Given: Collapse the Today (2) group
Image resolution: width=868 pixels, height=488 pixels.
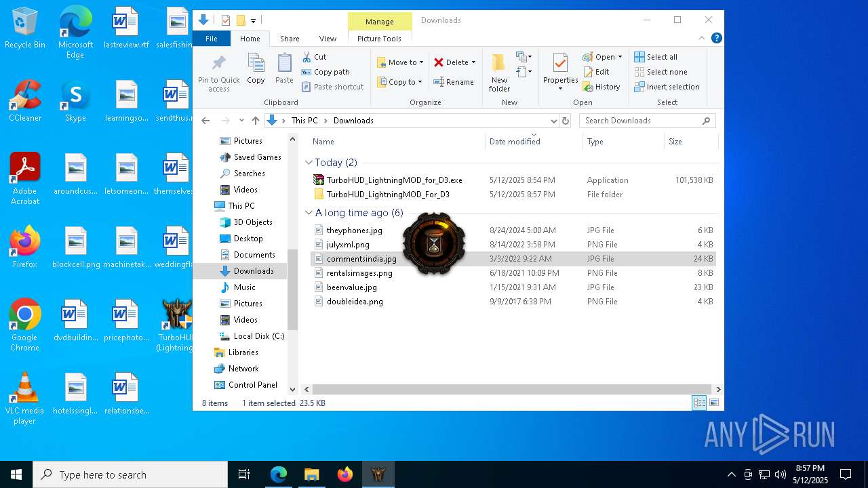Looking at the screenshot, I should click(x=309, y=163).
